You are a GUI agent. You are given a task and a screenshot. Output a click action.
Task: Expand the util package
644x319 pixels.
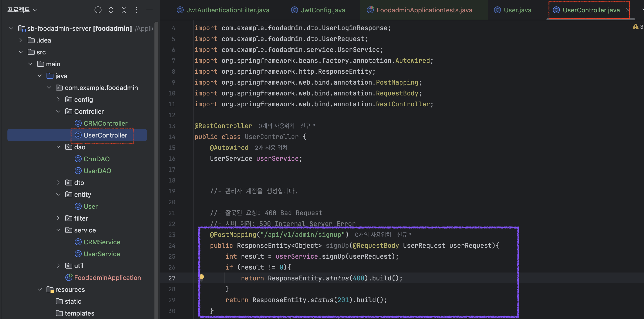click(x=58, y=266)
